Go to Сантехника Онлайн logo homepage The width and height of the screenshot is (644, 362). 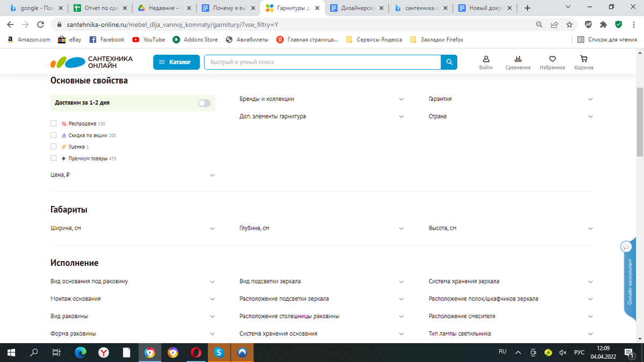pyautogui.click(x=92, y=62)
